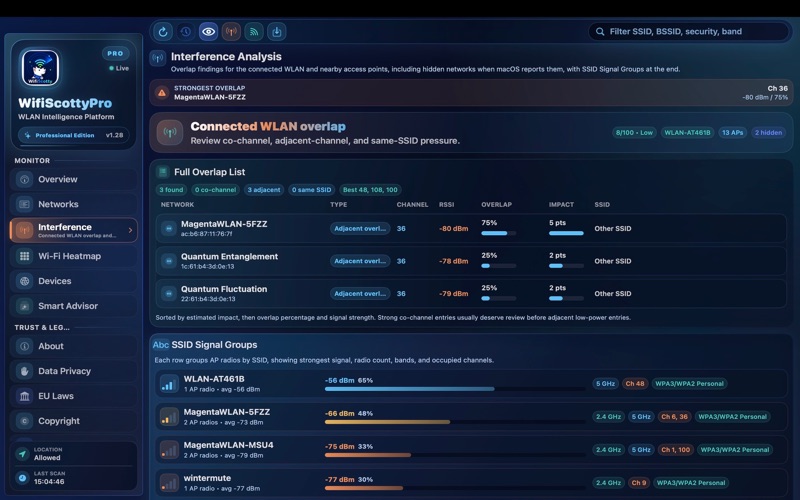Click the 5 pts impact bar
Viewport: 800px width, 500px height.
[x=566, y=233]
